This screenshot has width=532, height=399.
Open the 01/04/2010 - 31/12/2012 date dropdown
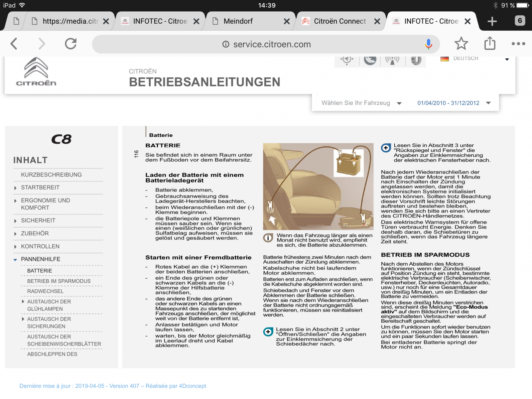[x=454, y=103]
